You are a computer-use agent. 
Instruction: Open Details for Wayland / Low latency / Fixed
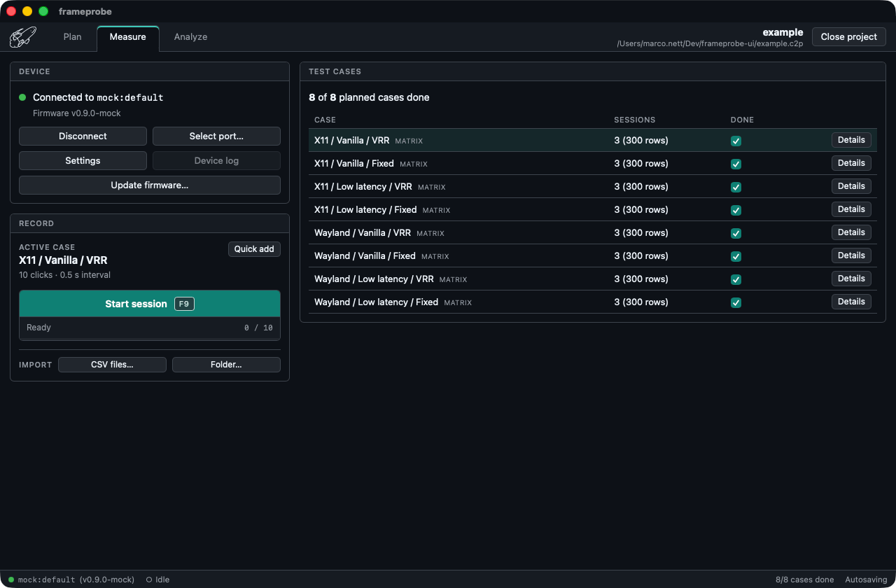click(851, 302)
